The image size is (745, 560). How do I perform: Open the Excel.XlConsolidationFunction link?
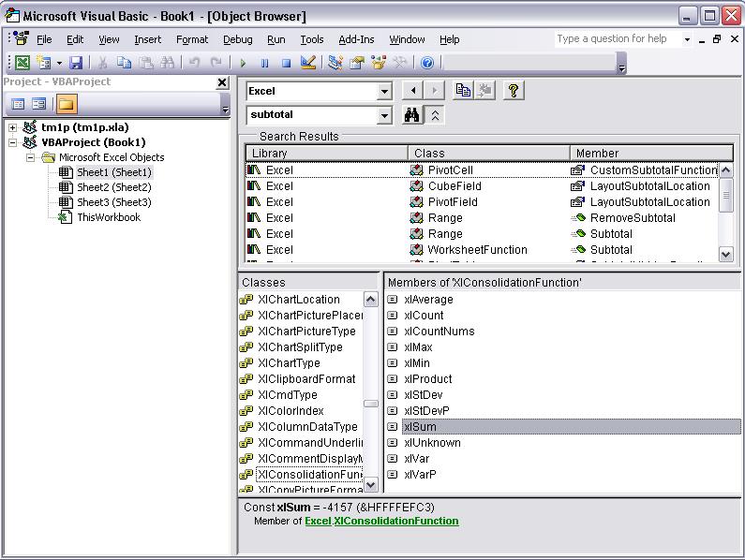pyautogui.click(x=381, y=521)
